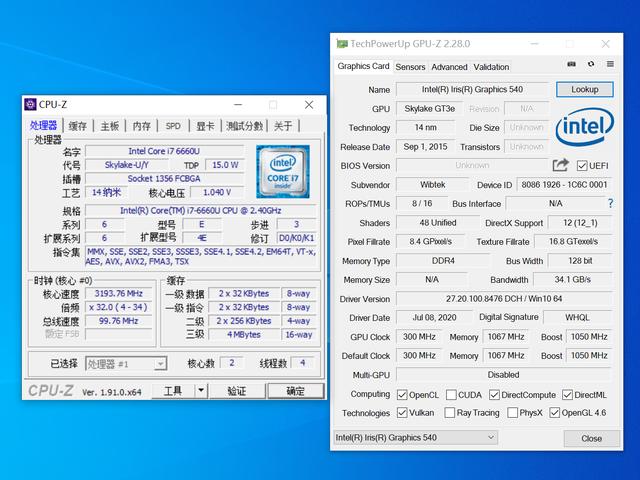The height and width of the screenshot is (480, 640).
Task: Click the Intel logo in GPU-Z
Action: (x=584, y=127)
